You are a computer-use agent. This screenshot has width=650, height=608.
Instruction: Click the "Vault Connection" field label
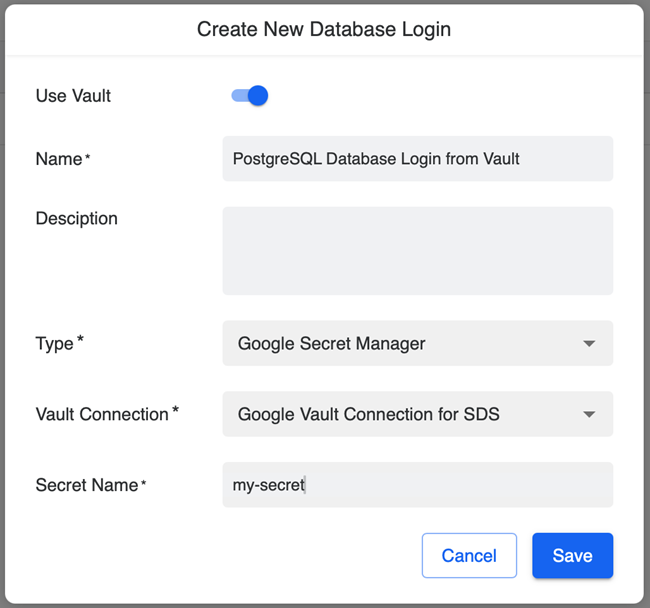(102, 414)
